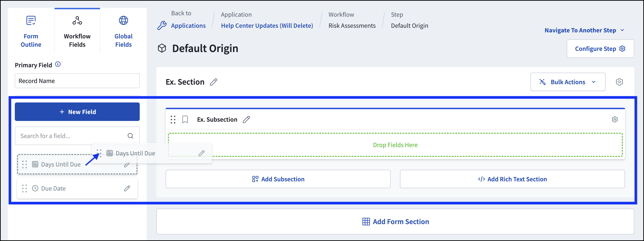Edit the Days Until Due field in list
644x241 pixels.
click(x=127, y=164)
